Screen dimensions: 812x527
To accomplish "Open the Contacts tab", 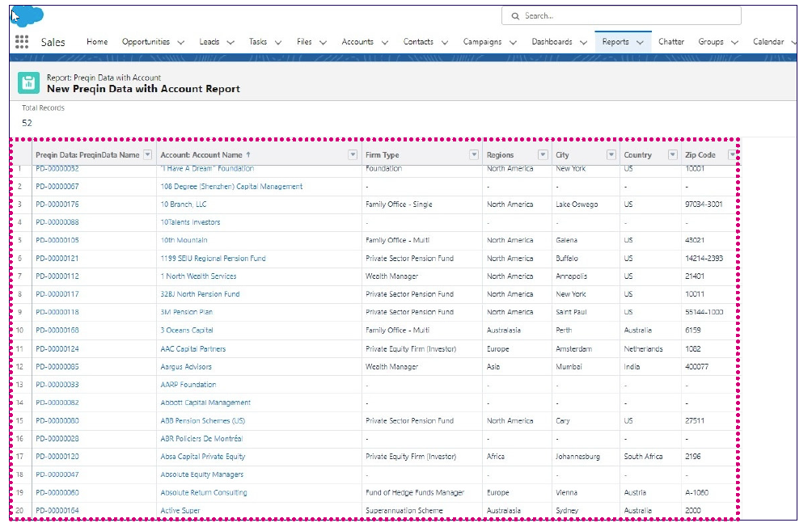I will click(x=418, y=42).
